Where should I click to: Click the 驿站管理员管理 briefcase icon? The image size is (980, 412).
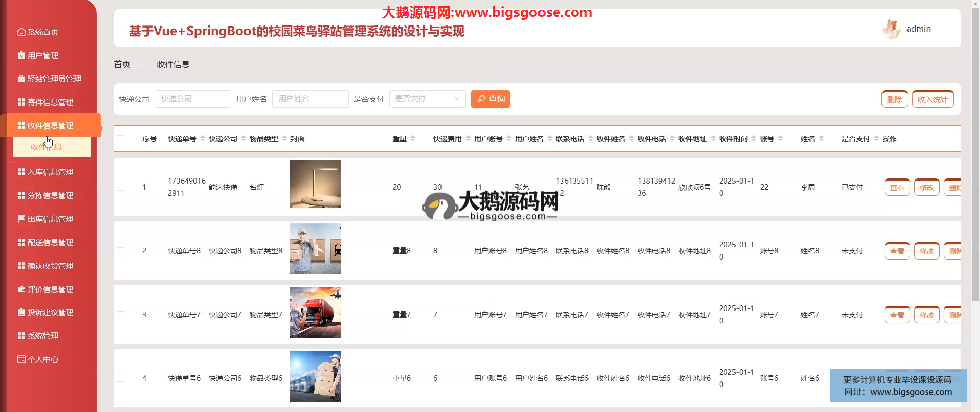coord(21,79)
